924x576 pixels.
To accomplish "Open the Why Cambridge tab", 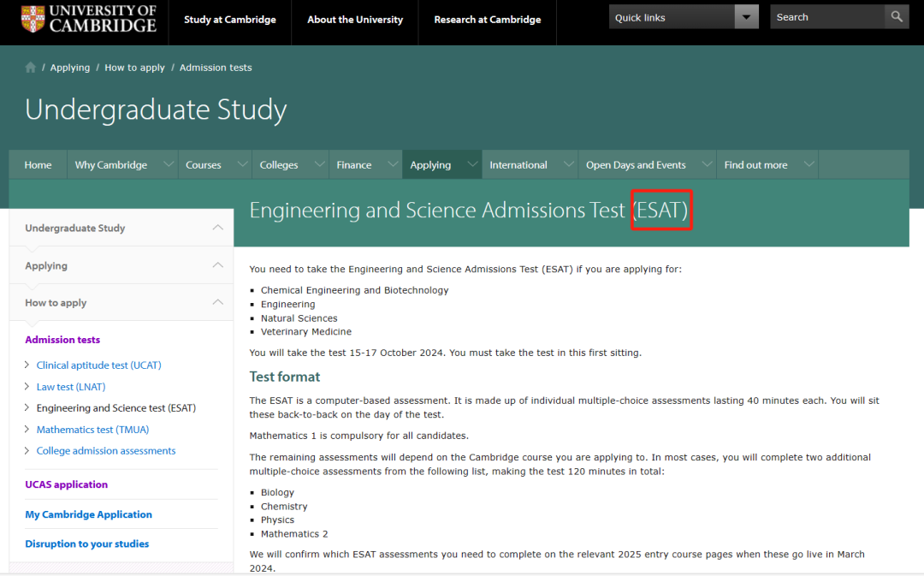I will click(110, 165).
